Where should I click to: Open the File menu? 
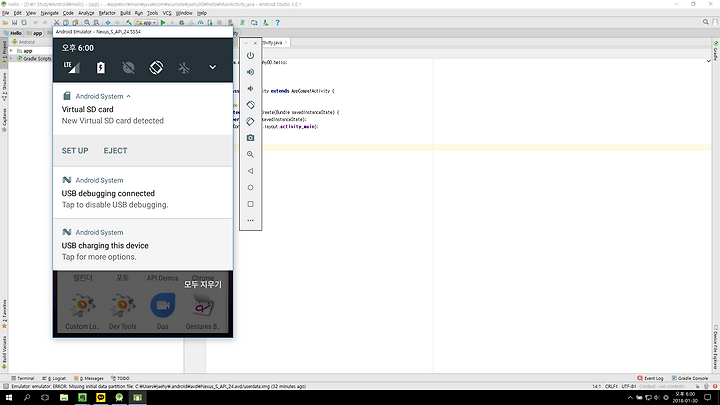[6, 13]
